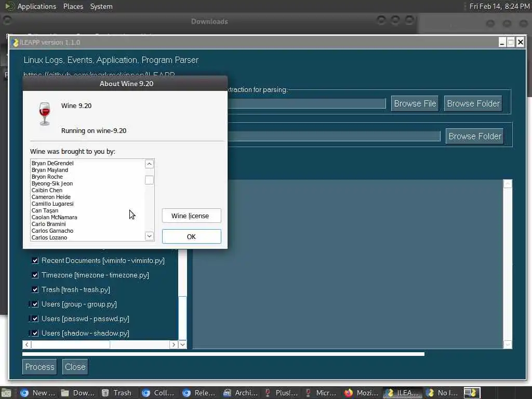Screen dimensions: 532x399
Task: Click the Wine glass icon in About dialog
Action: click(45, 114)
